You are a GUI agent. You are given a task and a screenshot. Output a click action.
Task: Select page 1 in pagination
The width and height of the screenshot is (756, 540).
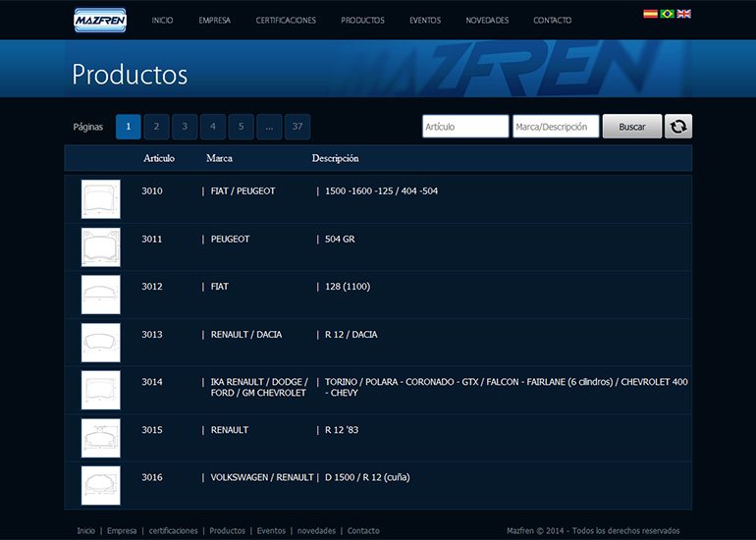click(x=129, y=127)
